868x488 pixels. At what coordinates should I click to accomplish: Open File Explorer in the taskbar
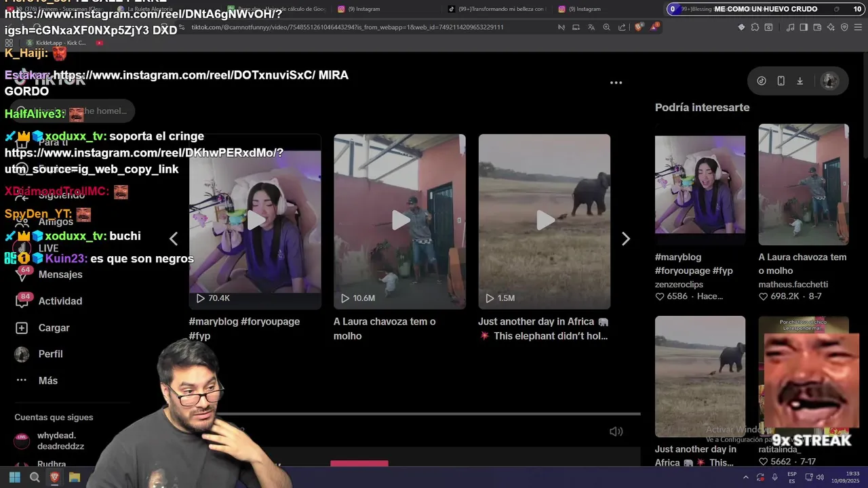click(x=75, y=477)
